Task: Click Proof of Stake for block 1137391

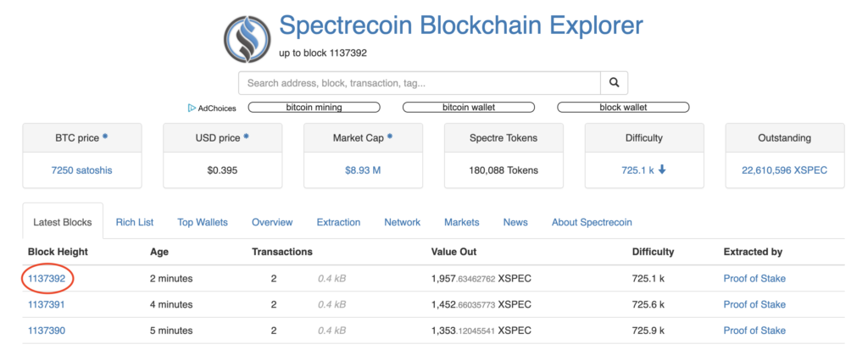Action: point(754,304)
